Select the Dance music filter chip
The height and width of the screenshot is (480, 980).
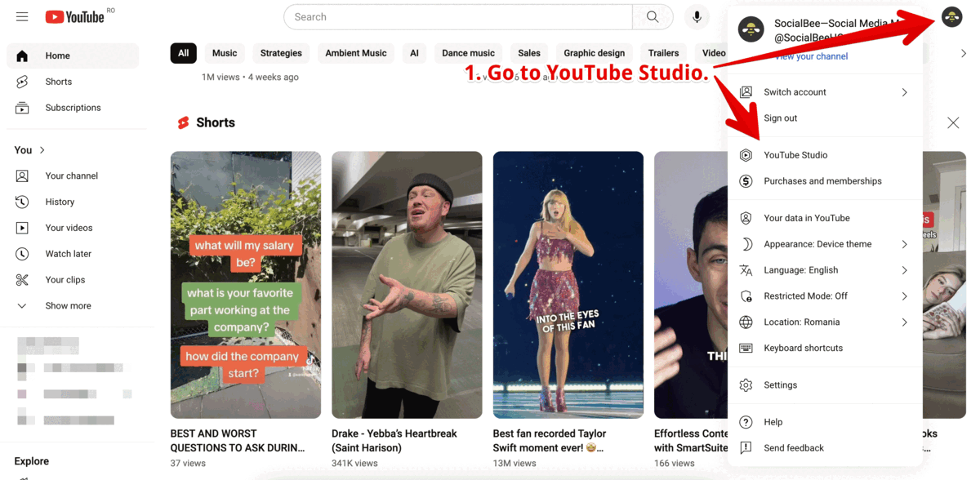[x=468, y=53]
